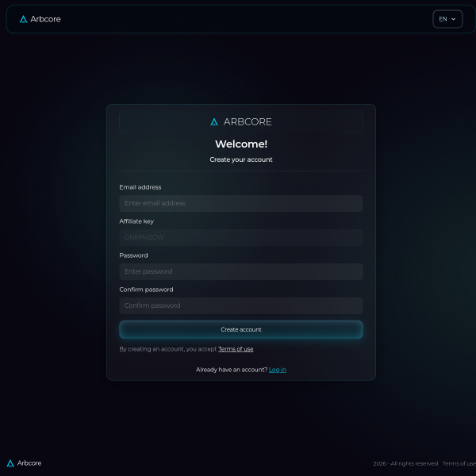Click the Arbcore footer logo icon
The width and height of the screenshot is (476, 476).
[10, 463]
